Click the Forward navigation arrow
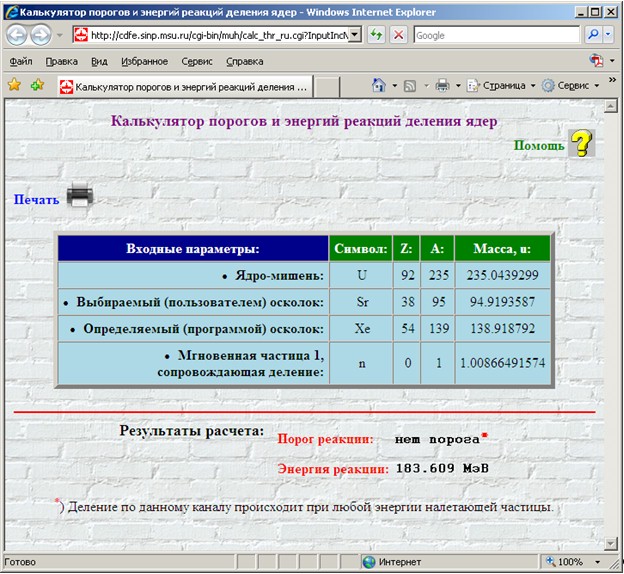The height and width of the screenshot is (574, 624). [x=41, y=35]
